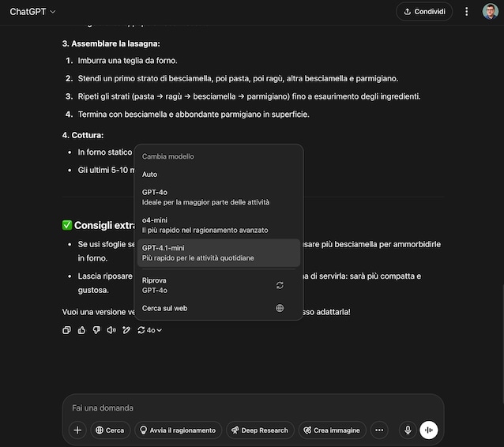Toggle Avvia il ragionamento mode
Screen dimensions: 504x447
178,430
